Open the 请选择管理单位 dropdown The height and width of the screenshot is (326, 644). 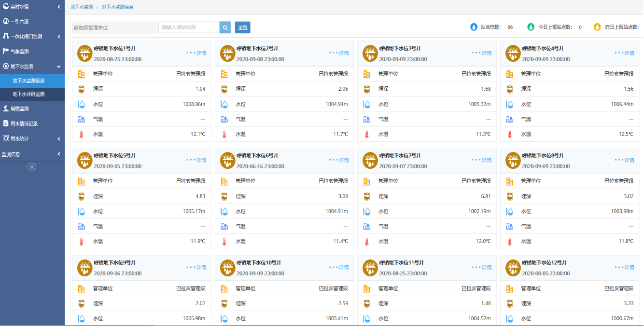(115, 27)
